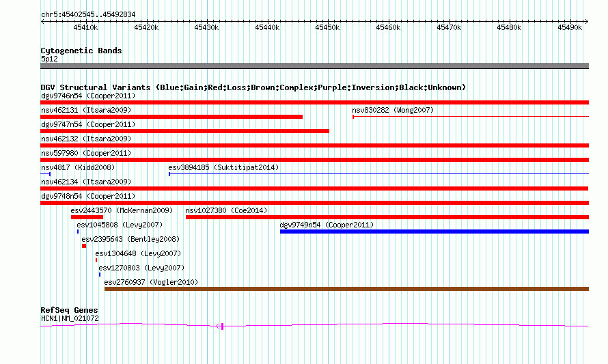
Task: Click the chr5:45402545..45492834 coordinate label
Action: pos(88,15)
